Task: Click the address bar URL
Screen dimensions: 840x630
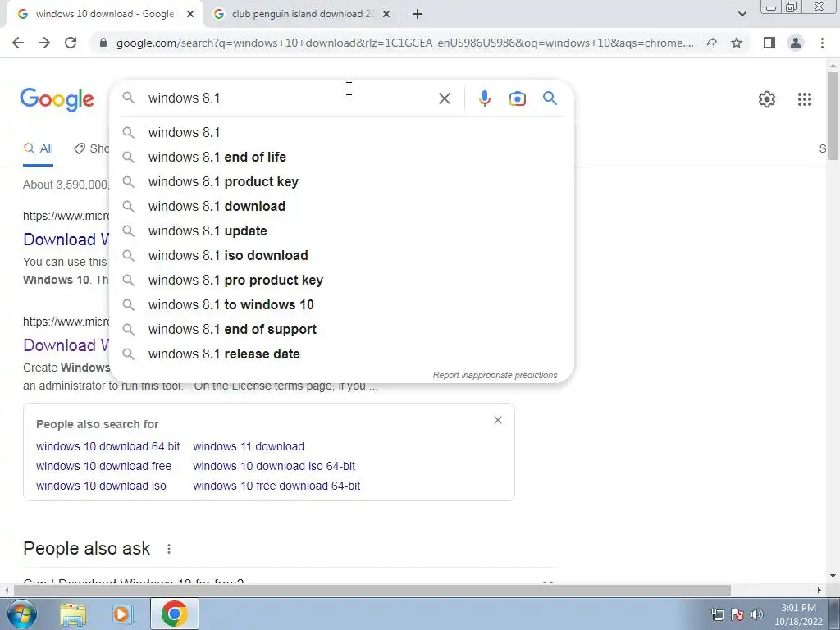Action: pos(404,43)
